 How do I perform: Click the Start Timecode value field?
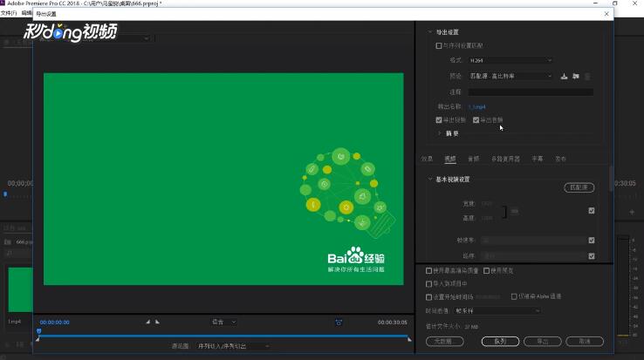[x=489, y=296]
